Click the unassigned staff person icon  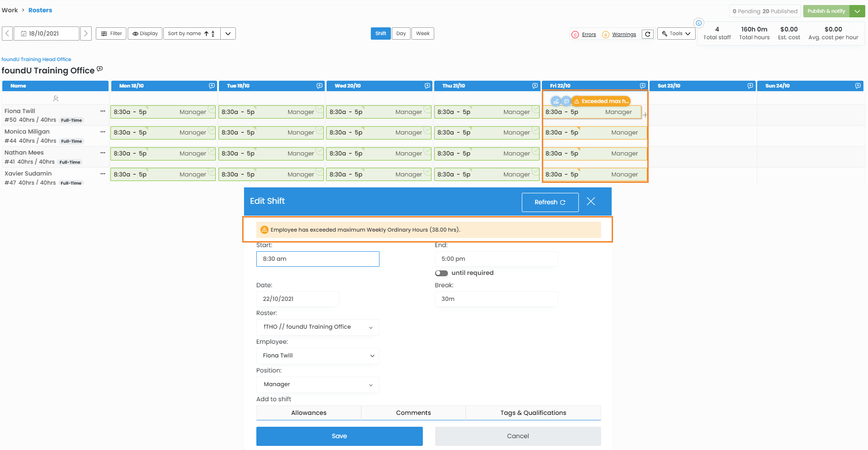56,98
